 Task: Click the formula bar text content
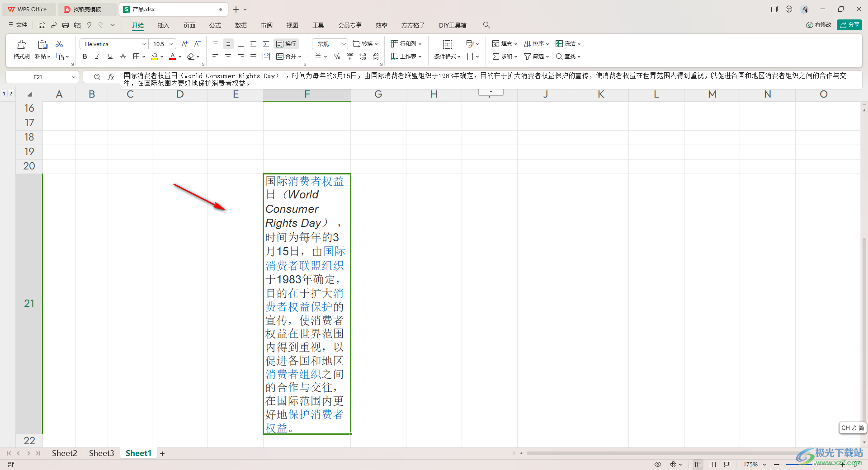pos(485,80)
